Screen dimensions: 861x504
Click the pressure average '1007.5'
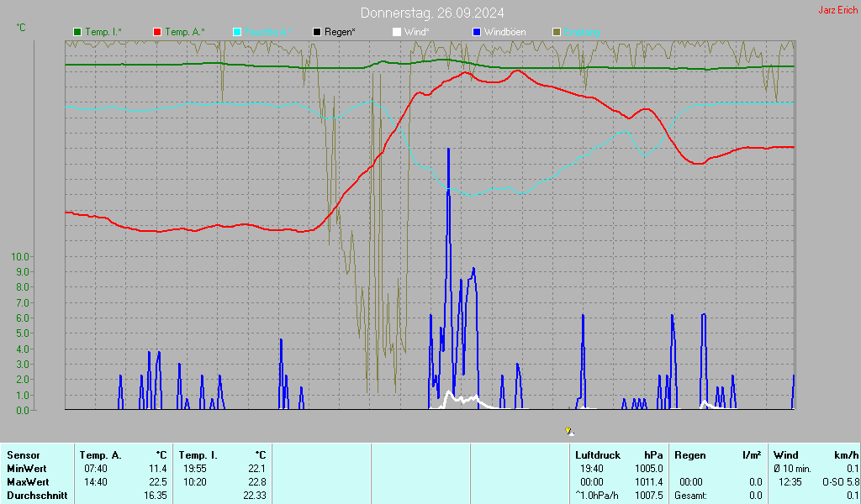(649, 496)
